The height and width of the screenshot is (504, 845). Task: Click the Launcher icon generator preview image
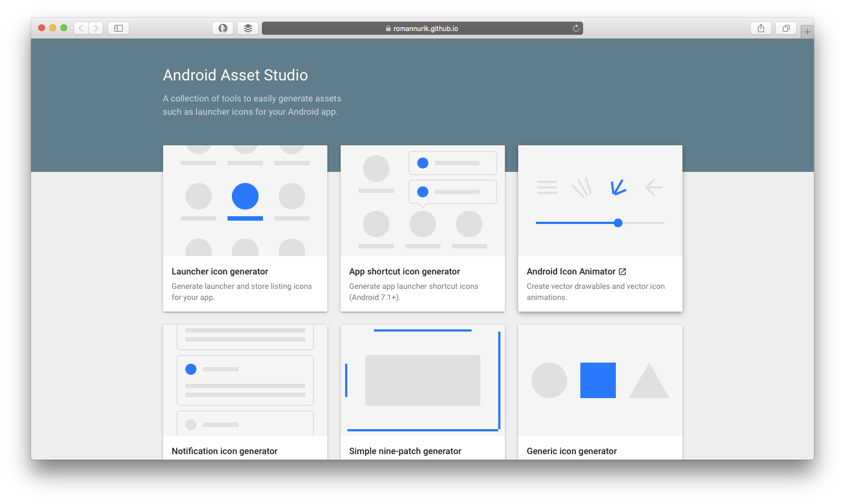[245, 201]
